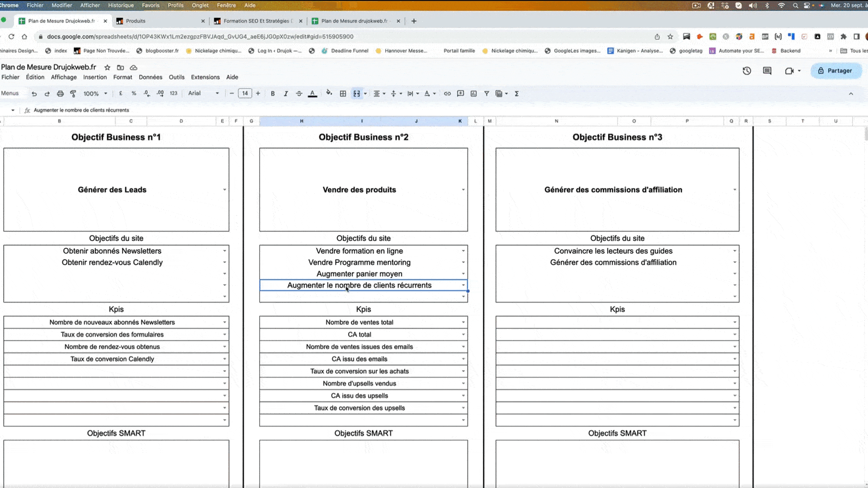Click the Insert chart icon
The image size is (868, 488).
click(x=473, y=94)
